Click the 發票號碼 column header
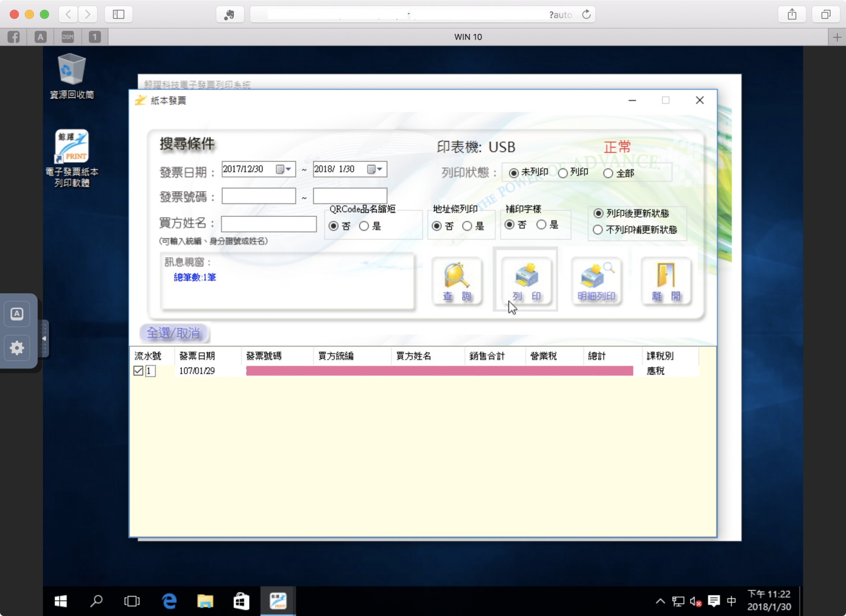This screenshot has width=846, height=616. pyautogui.click(x=263, y=356)
